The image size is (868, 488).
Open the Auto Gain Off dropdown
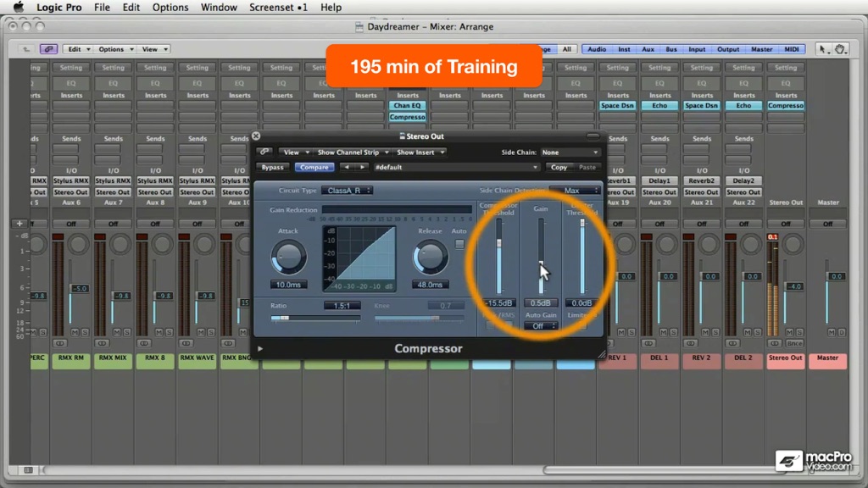click(x=541, y=326)
